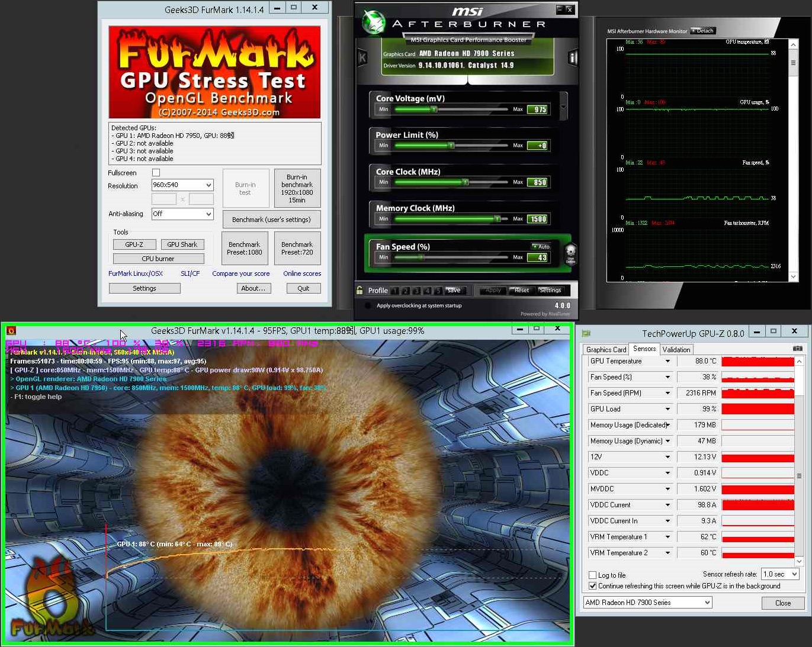Image resolution: width=812 pixels, height=647 pixels.
Task: Click the FurMark render window title icon
Action: (x=11, y=331)
